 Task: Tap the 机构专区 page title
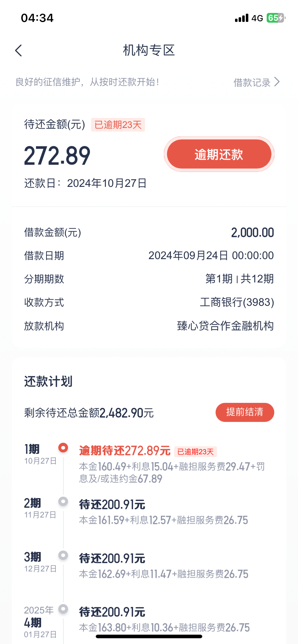pos(149,51)
